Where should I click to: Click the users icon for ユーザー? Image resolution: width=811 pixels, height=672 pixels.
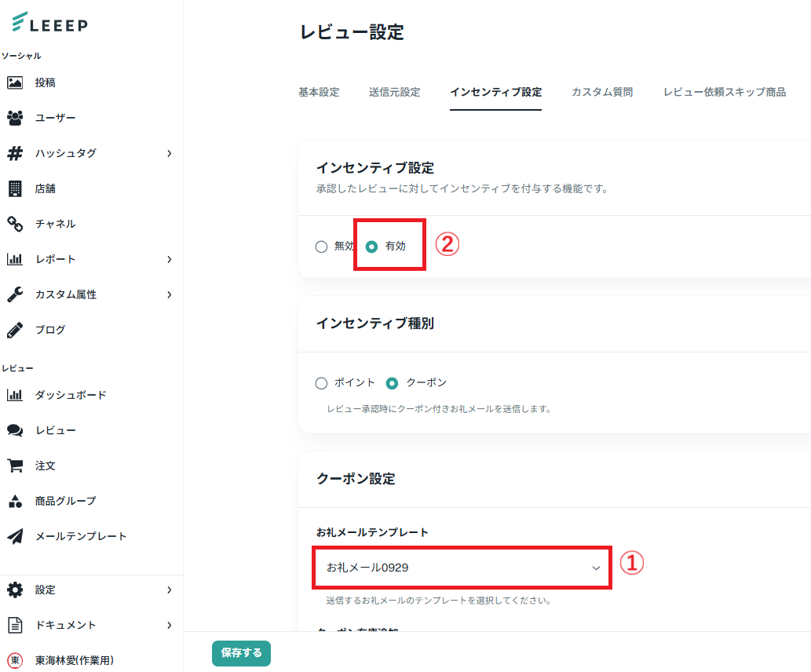click(15, 118)
